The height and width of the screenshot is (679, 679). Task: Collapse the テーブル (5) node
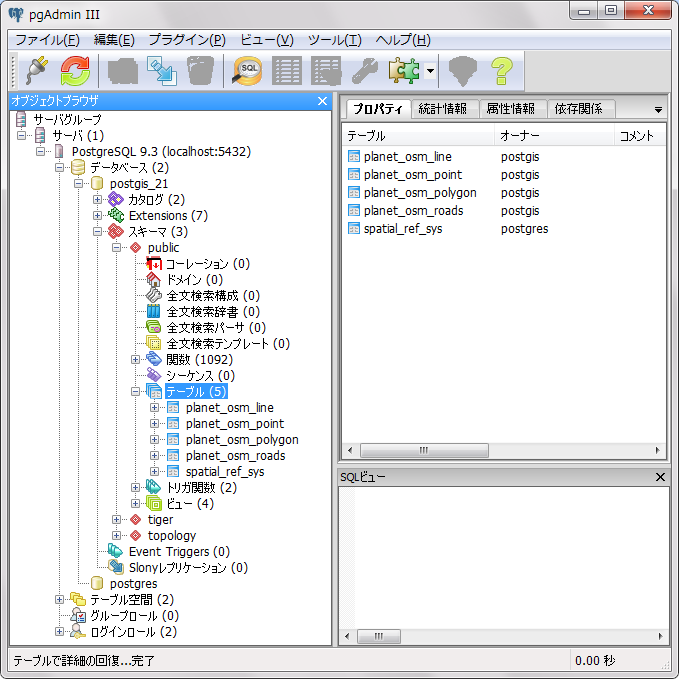(136, 391)
